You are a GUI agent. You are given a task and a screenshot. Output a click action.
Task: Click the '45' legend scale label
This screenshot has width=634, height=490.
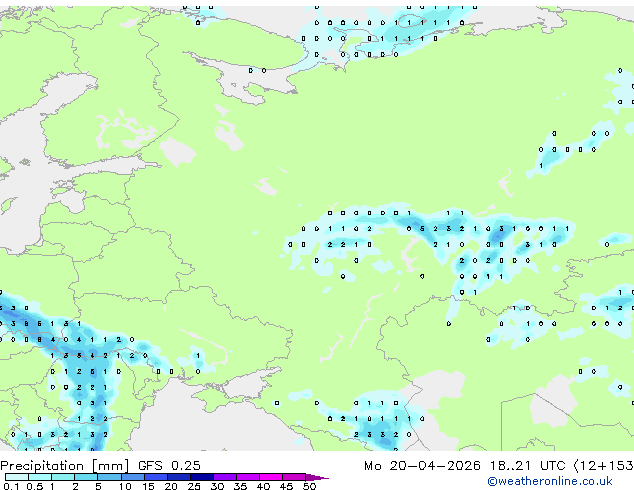coord(287,486)
